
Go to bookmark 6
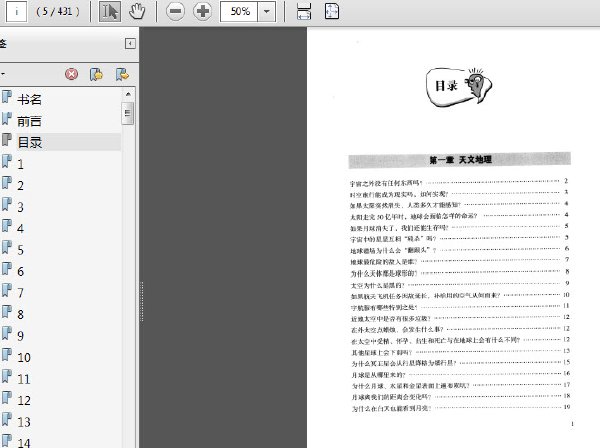[20, 272]
